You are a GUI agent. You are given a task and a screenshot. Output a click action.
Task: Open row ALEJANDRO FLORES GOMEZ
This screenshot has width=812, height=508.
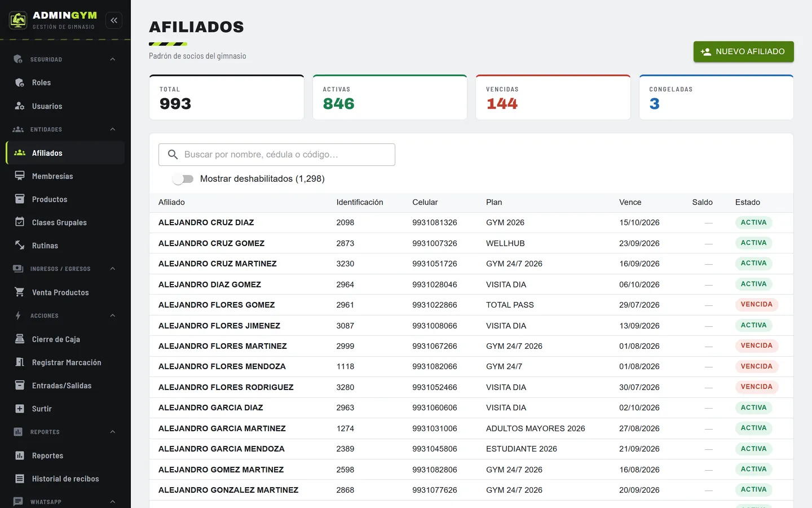pos(471,305)
